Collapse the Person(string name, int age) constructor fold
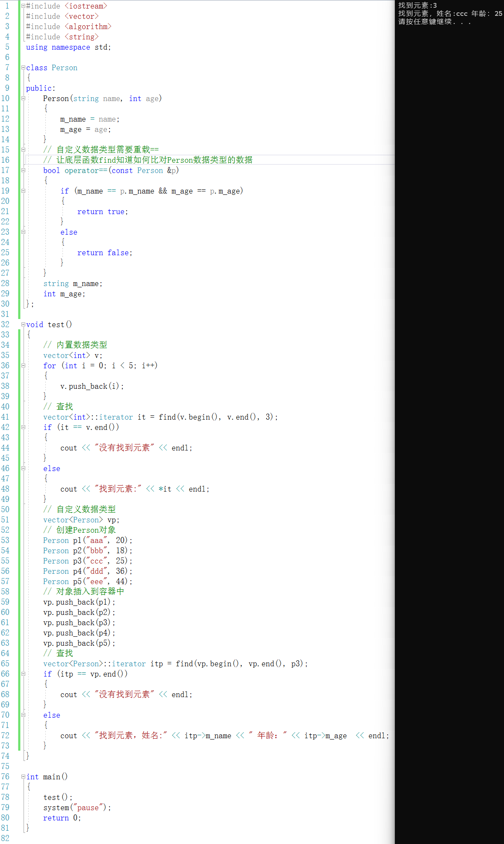The image size is (504, 844). [23, 98]
